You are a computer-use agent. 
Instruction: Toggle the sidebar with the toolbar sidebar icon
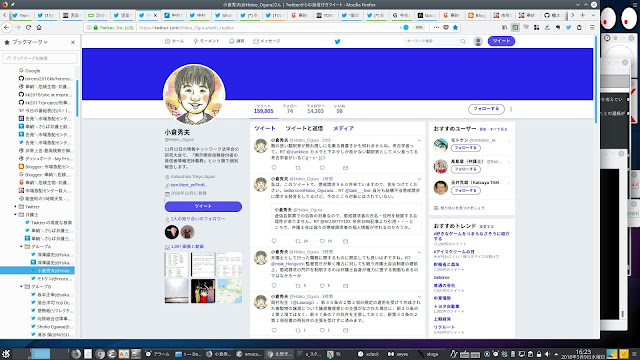tap(515, 27)
